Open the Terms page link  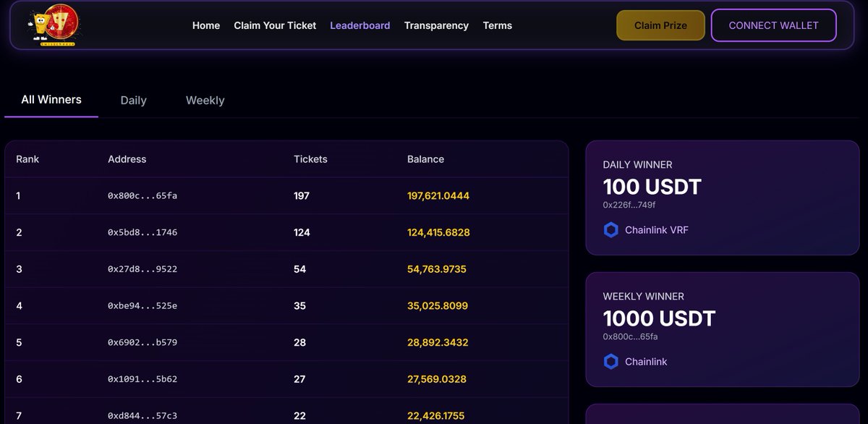(498, 25)
